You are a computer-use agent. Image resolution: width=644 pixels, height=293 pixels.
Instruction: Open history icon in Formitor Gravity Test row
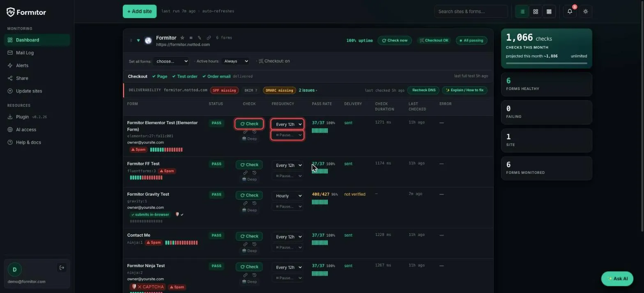[x=254, y=203]
